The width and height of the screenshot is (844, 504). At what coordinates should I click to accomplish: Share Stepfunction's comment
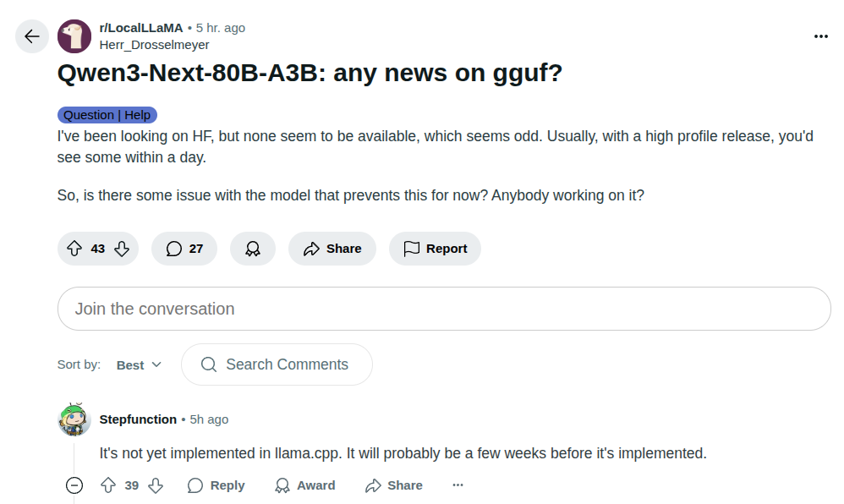[393, 485]
